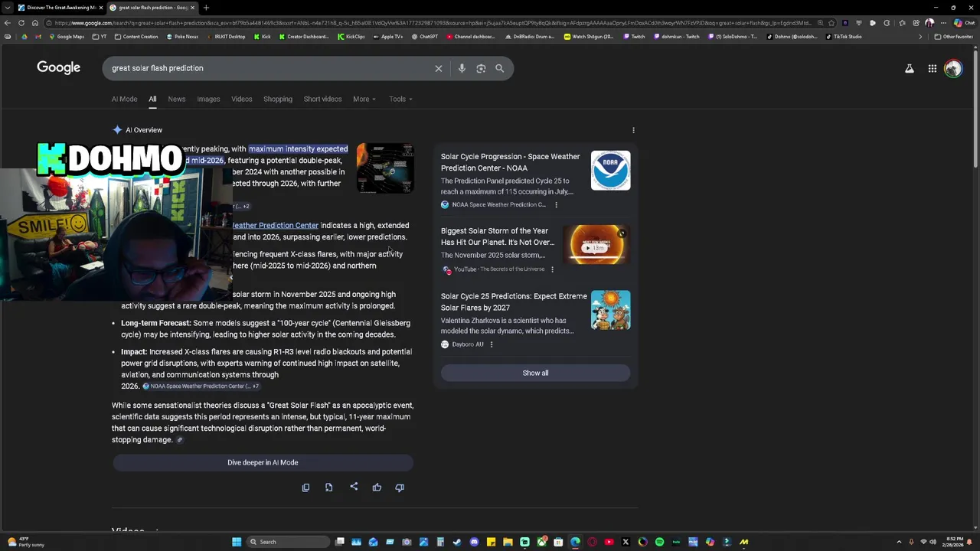Screen dimensions: 980x551
Task: Open the Windows Start menu
Action: tap(237, 542)
